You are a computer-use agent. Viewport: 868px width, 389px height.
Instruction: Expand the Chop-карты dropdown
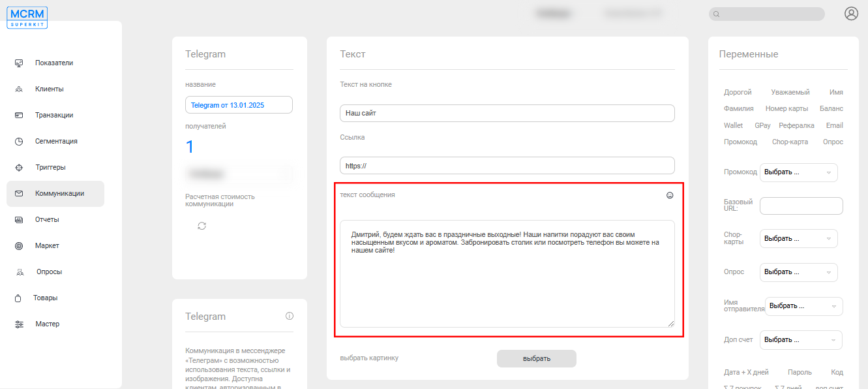point(799,239)
